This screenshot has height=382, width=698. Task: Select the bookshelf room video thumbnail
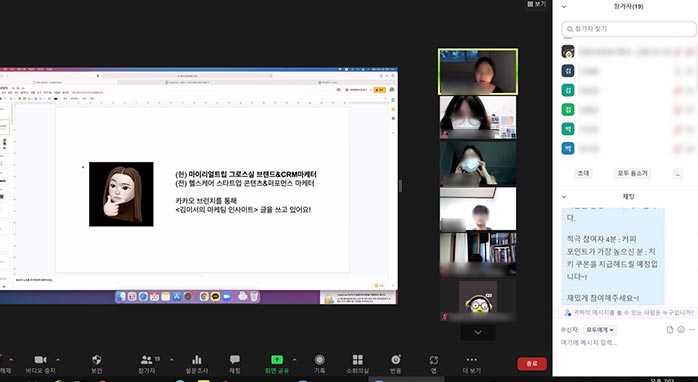478,254
